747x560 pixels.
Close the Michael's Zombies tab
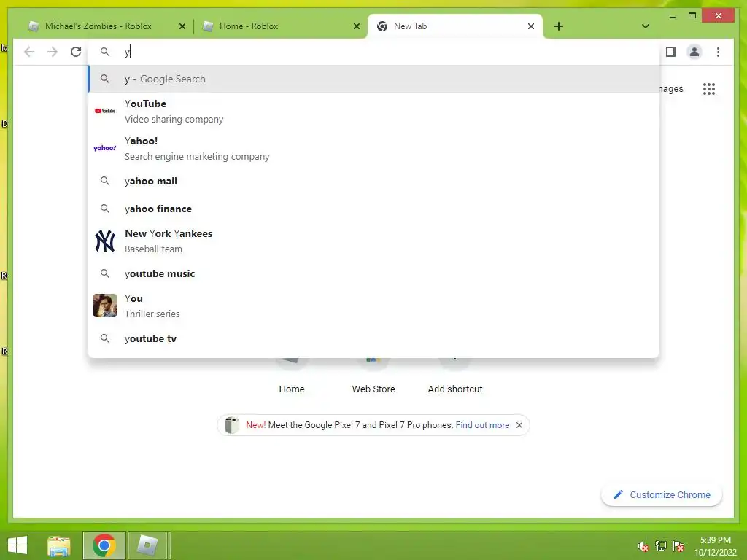click(x=182, y=26)
